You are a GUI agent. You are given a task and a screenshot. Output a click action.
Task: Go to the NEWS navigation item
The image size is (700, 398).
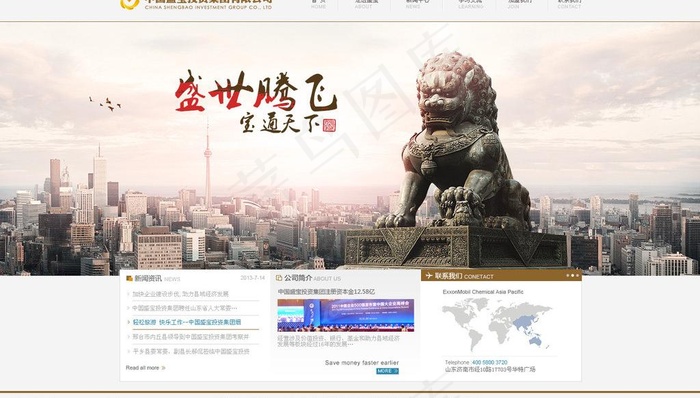point(417,4)
